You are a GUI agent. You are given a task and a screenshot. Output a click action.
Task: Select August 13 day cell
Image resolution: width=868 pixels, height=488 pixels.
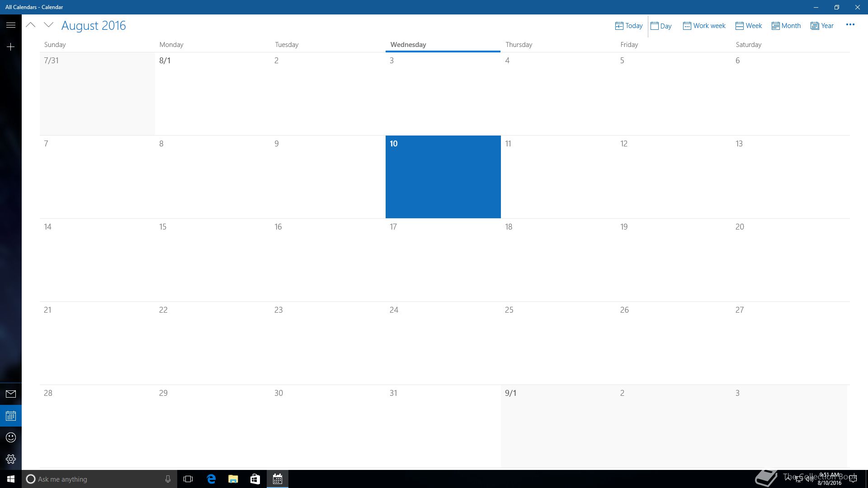(789, 177)
